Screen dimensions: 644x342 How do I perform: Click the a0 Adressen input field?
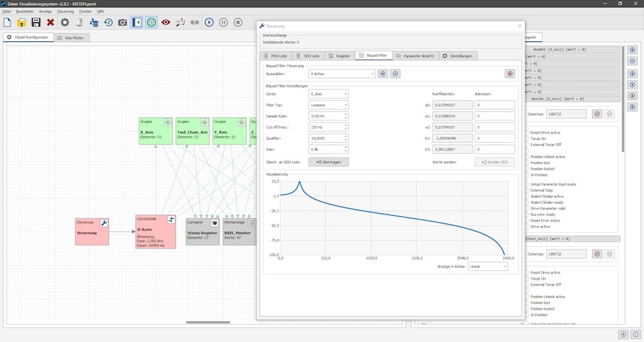[495, 105]
